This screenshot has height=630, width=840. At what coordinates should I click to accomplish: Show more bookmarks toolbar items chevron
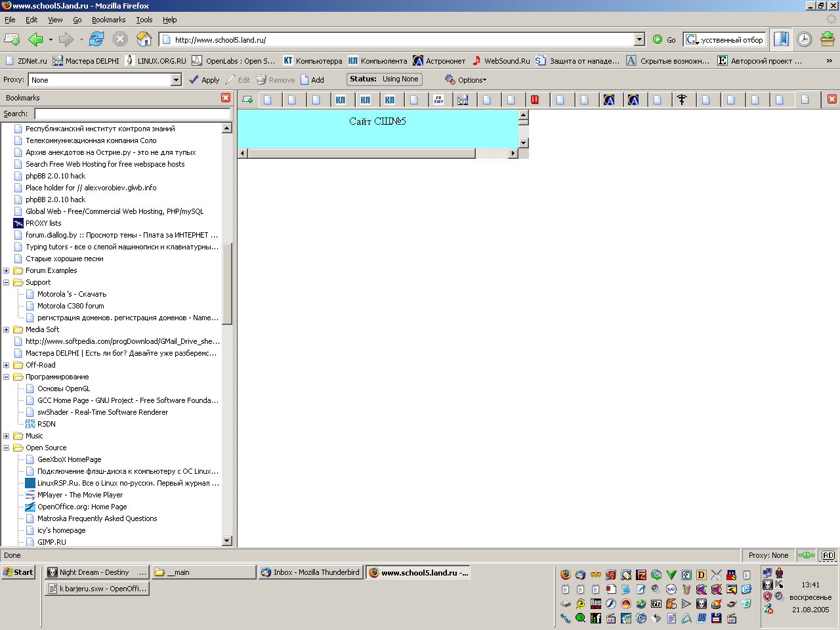(x=829, y=60)
